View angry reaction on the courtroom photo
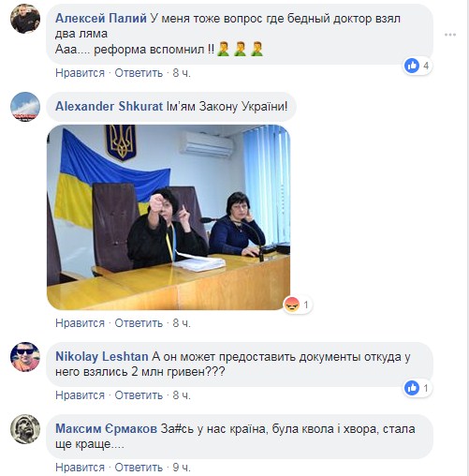Screen dimensions: 469x476 (298, 305)
